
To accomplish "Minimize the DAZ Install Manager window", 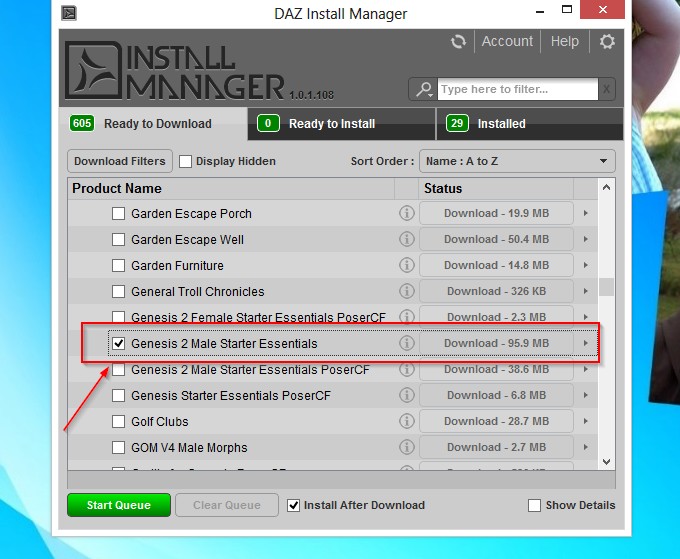I will 540,11.
